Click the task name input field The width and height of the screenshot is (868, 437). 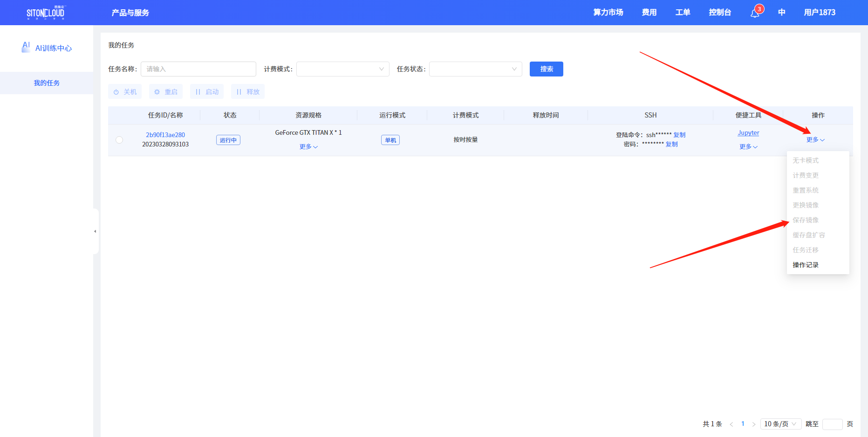pos(198,69)
